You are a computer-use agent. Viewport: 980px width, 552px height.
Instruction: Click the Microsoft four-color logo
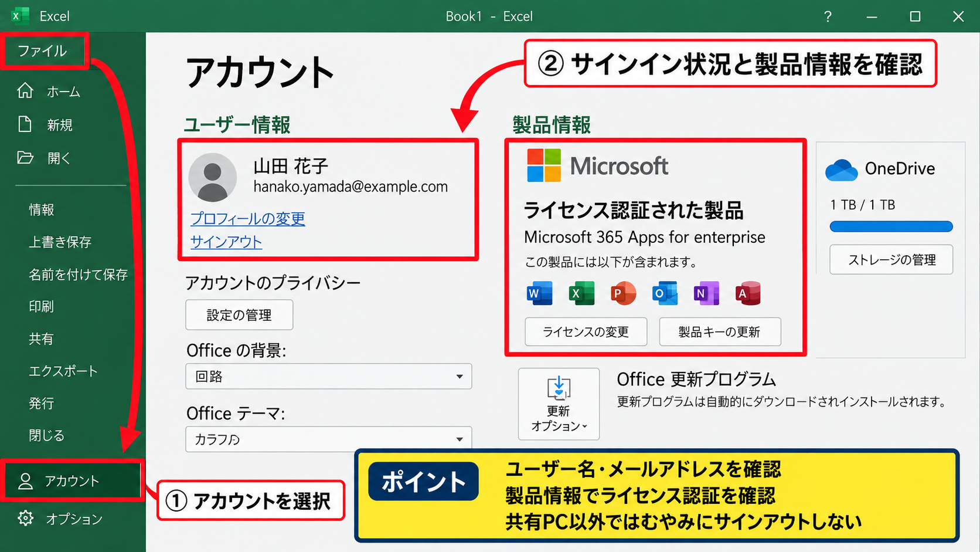coord(544,165)
